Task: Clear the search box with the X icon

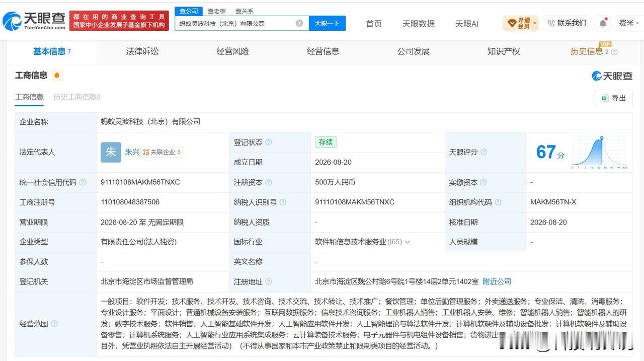Action: [299, 23]
